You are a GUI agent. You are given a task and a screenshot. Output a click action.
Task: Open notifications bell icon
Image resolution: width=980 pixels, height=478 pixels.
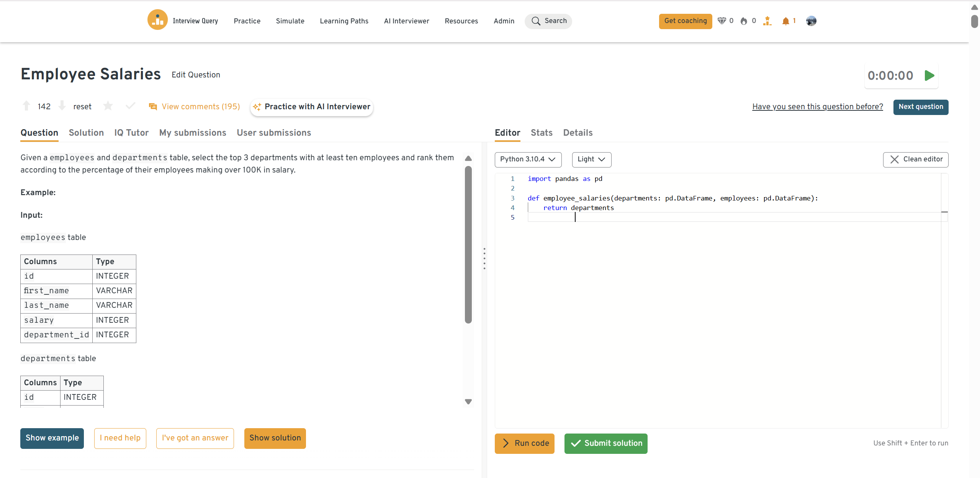(785, 21)
